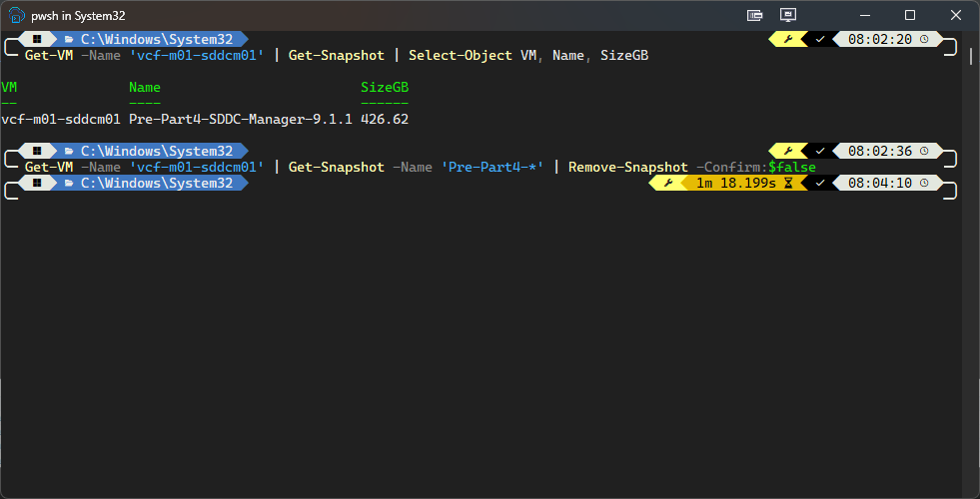Click the PowerShell icon in the title bar
The height and width of the screenshot is (499, 980).
tap(17, 15)
